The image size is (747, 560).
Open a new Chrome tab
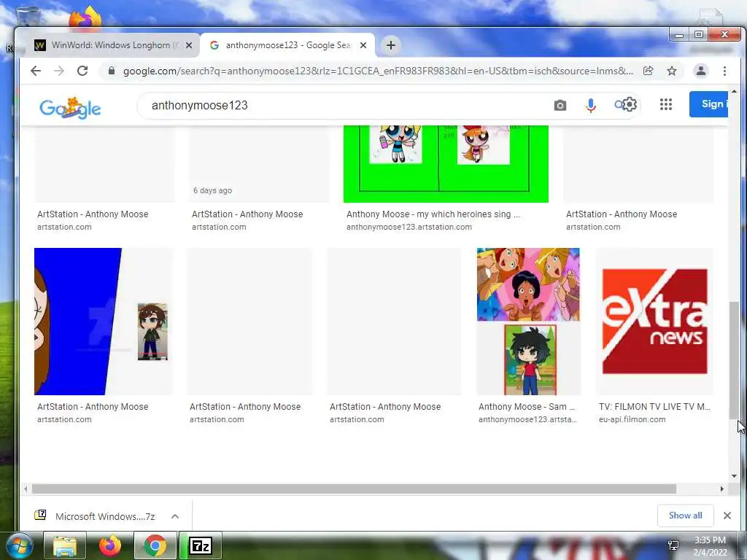pyautogui.click(x=391, y=45)
